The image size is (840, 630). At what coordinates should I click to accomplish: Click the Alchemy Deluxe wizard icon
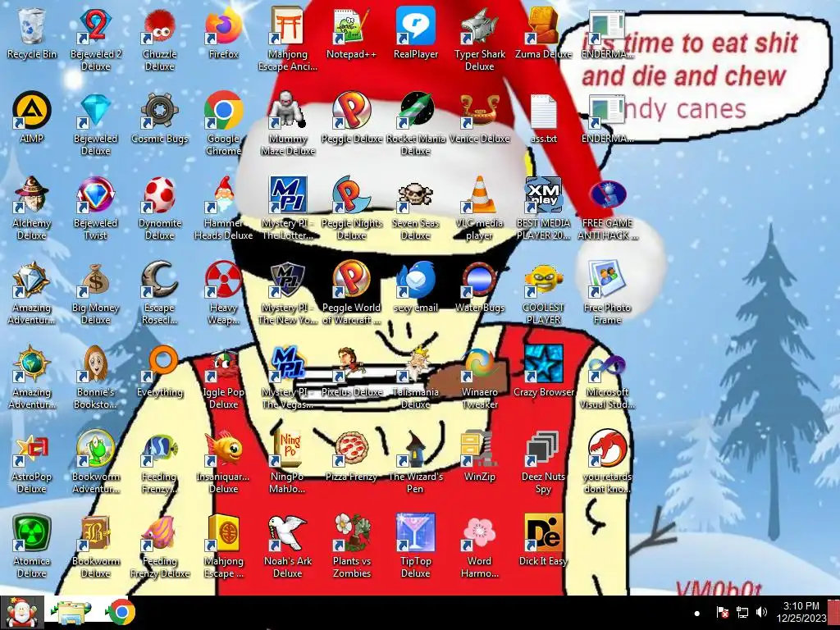[x=32, y=194]
